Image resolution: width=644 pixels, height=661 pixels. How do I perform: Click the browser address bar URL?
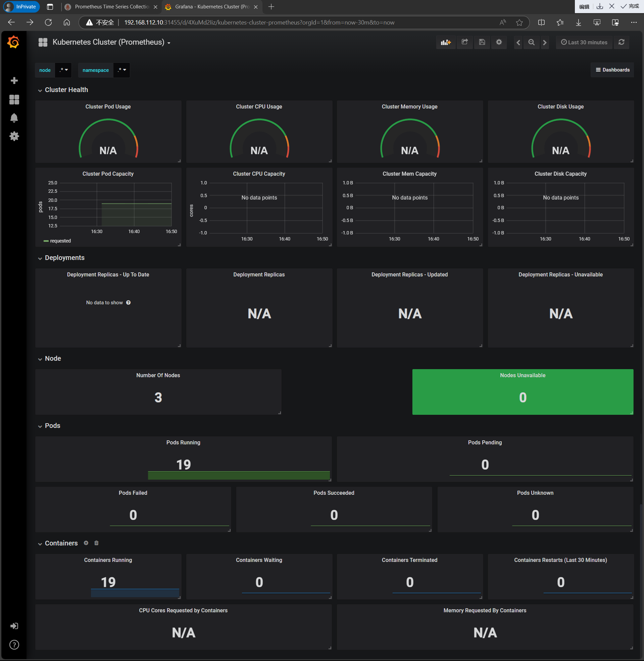pos(259,23)
